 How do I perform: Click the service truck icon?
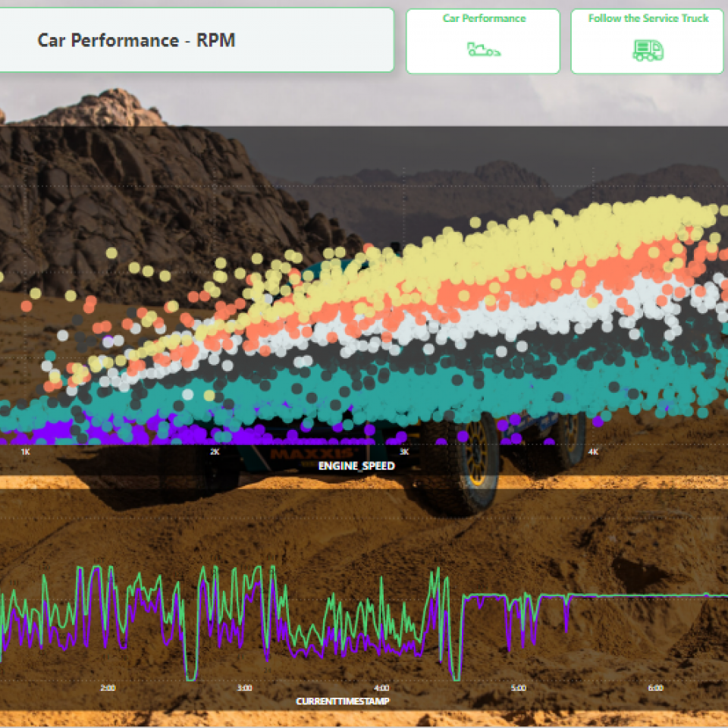648,50
